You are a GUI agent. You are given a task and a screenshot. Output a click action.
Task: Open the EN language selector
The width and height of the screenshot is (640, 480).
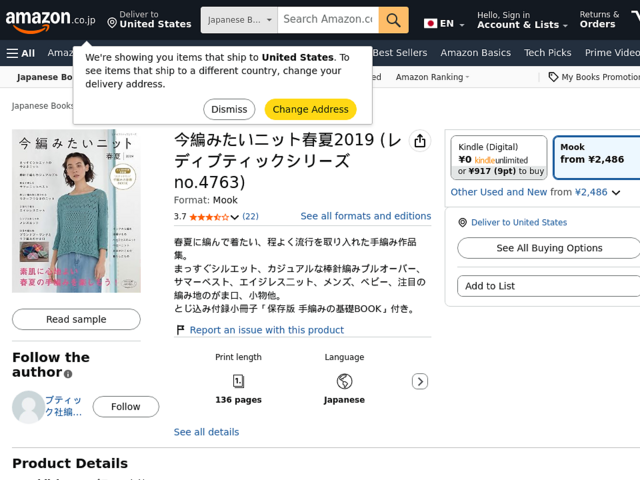pos(444,24)
